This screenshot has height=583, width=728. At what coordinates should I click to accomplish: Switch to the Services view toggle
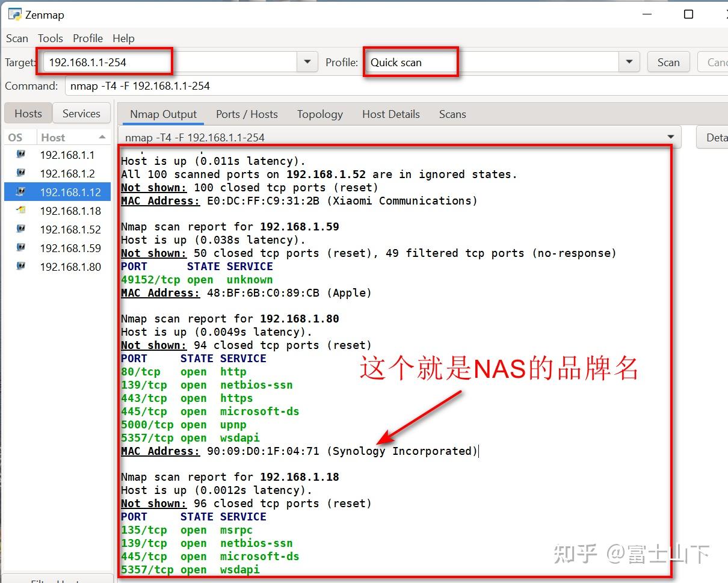[x=81, y=113]
